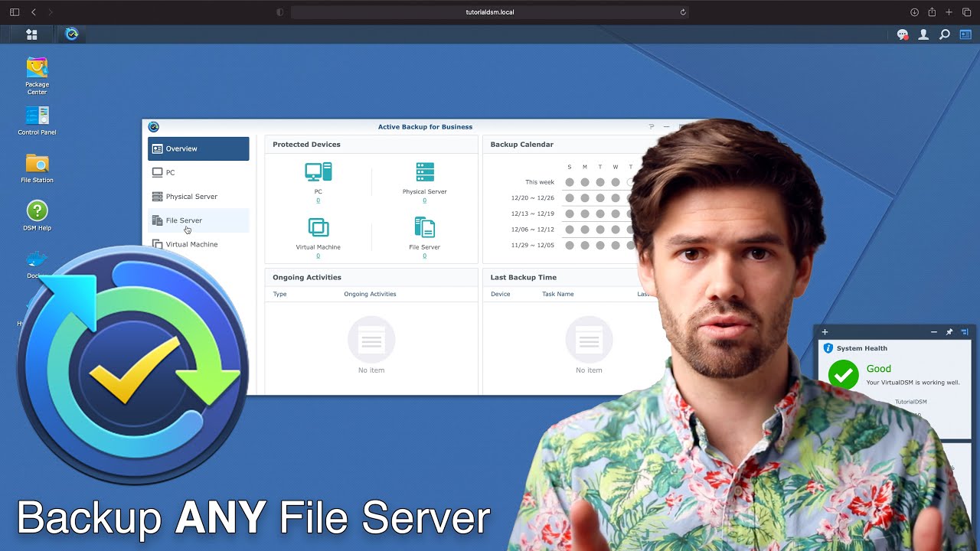
Task: Click the Protected Devices panel title
Action: (307, 144)
